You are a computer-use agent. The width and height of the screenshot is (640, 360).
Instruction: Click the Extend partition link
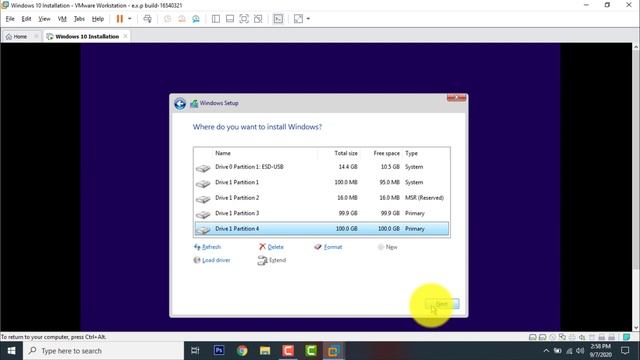(272, 260)
